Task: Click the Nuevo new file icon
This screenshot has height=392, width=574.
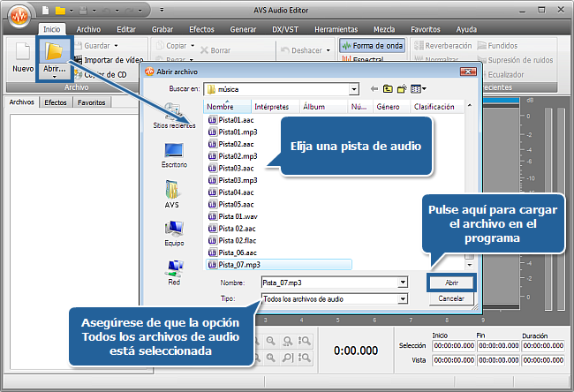Action: pos(23,51)
